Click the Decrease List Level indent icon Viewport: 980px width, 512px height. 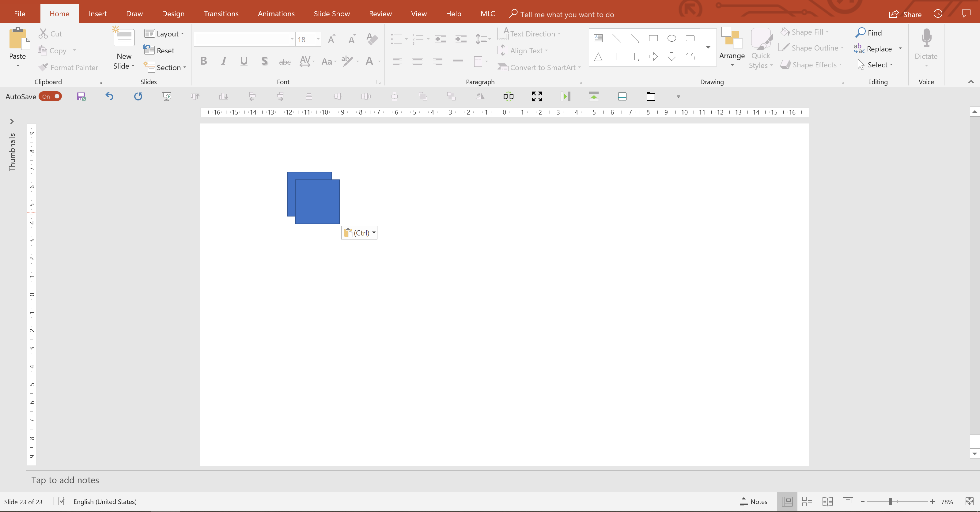click(441, 39)
